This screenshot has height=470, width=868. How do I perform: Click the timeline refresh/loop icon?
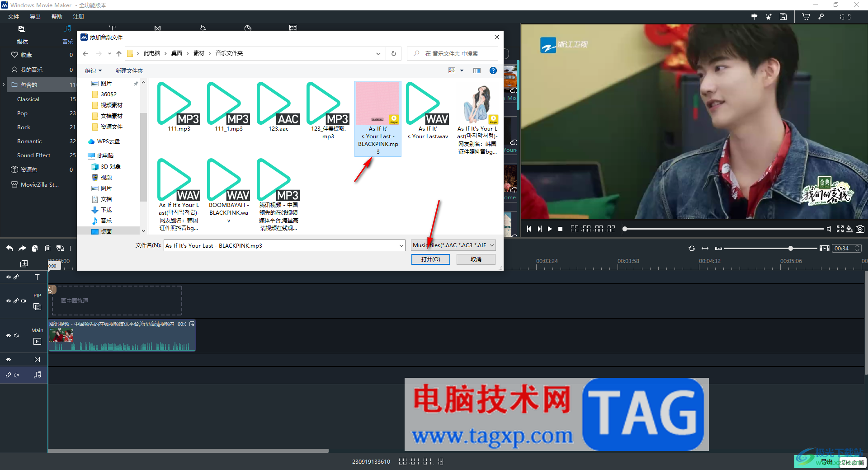(x=692, y=249)
